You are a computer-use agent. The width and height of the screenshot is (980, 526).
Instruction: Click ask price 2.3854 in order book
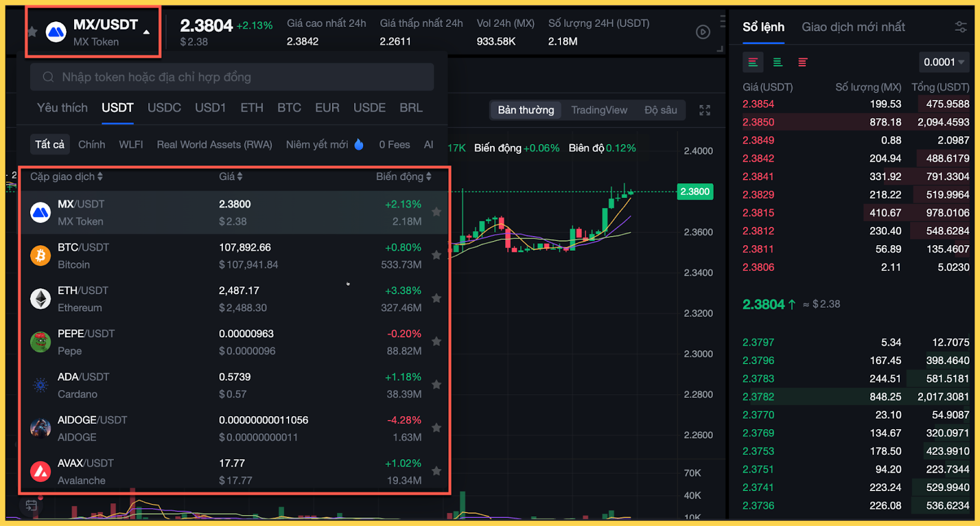(x=758, y=104)
